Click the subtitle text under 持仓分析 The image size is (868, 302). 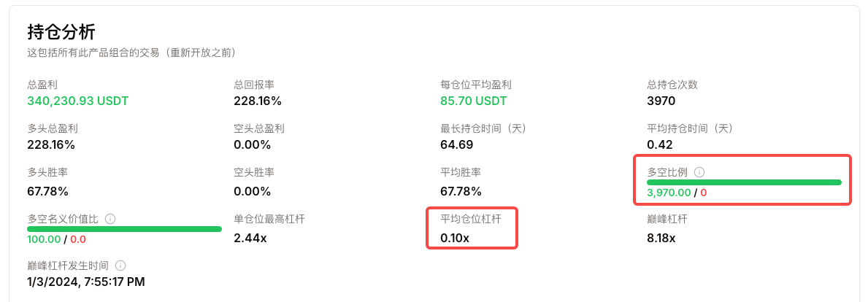click(131, 54)
